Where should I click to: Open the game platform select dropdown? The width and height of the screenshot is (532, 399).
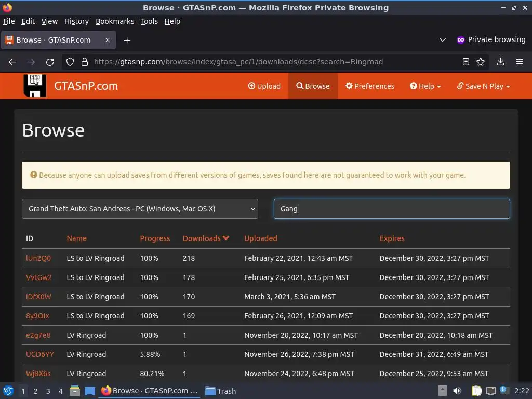coord(140,209)
